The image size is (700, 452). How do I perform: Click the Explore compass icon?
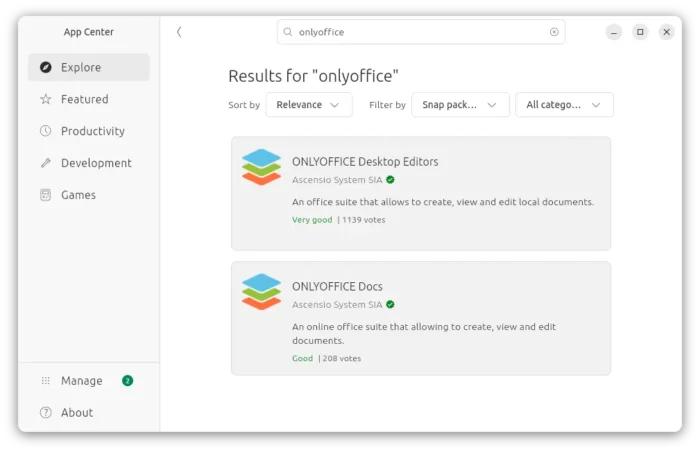click(x=46, y=67)
